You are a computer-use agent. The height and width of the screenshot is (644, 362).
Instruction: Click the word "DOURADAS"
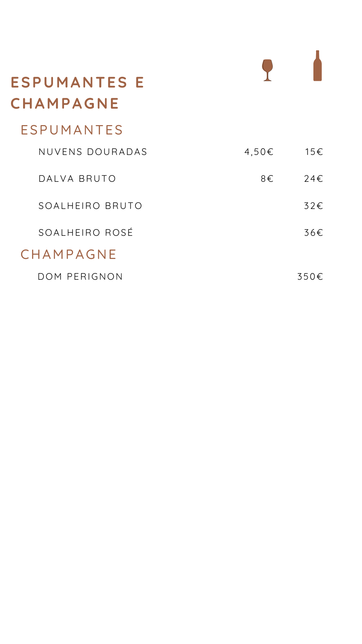(x=117, y=152)
